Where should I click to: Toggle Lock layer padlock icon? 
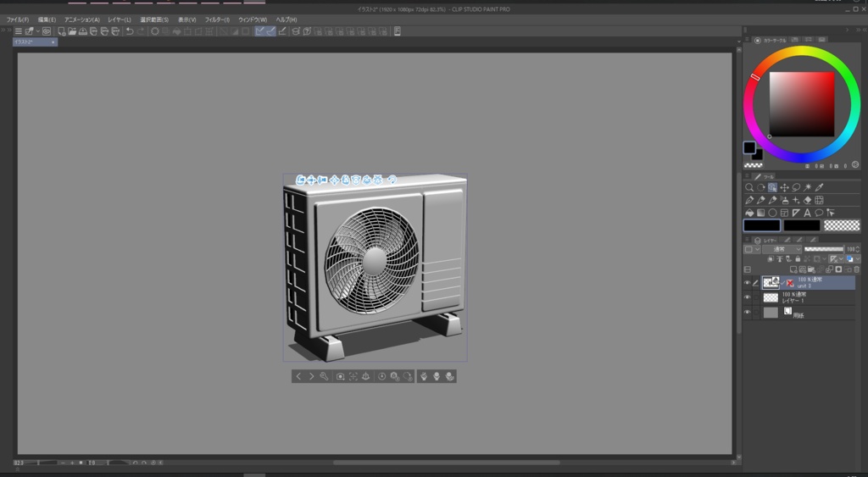(797, 259)
